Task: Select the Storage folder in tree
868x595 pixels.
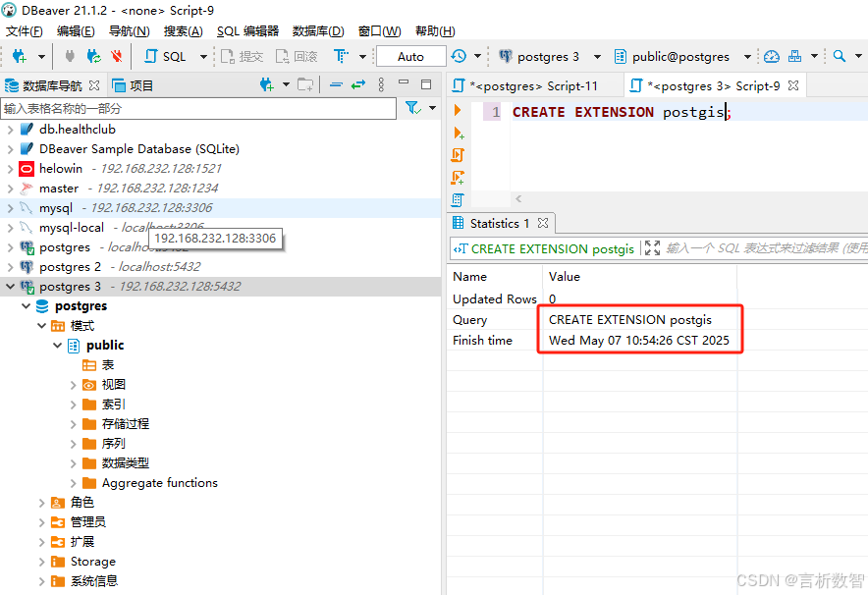Action: coord(83,562)
